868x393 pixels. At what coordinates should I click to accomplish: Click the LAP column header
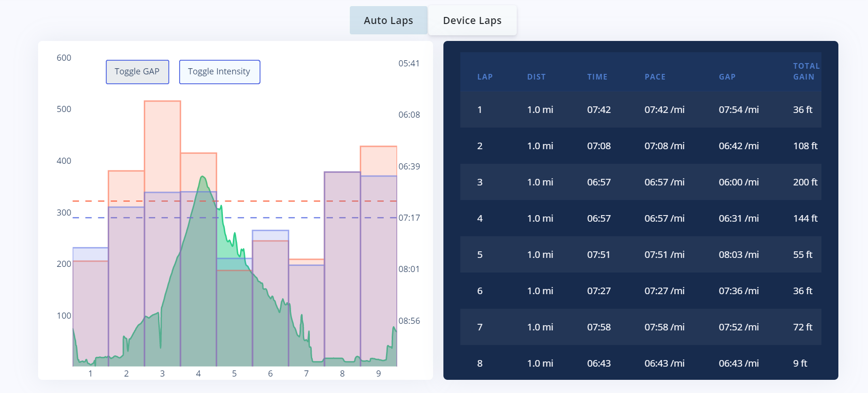point(485,77)
